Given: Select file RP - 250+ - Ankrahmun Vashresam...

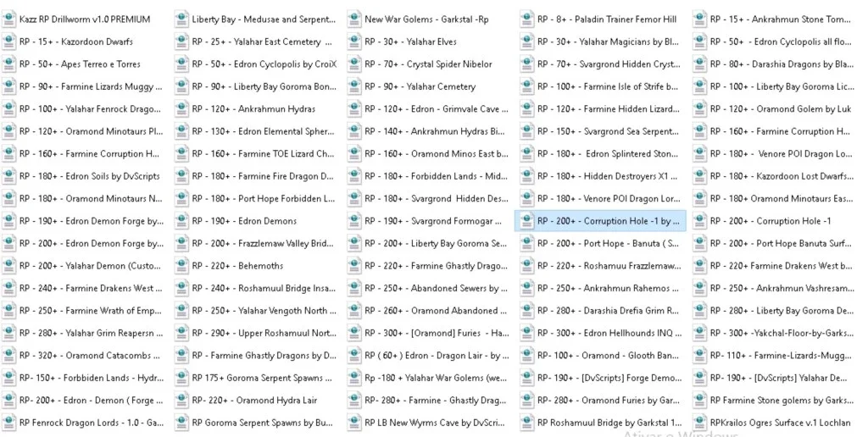Looking at the screenshot, I should click(x=782, y=288).
